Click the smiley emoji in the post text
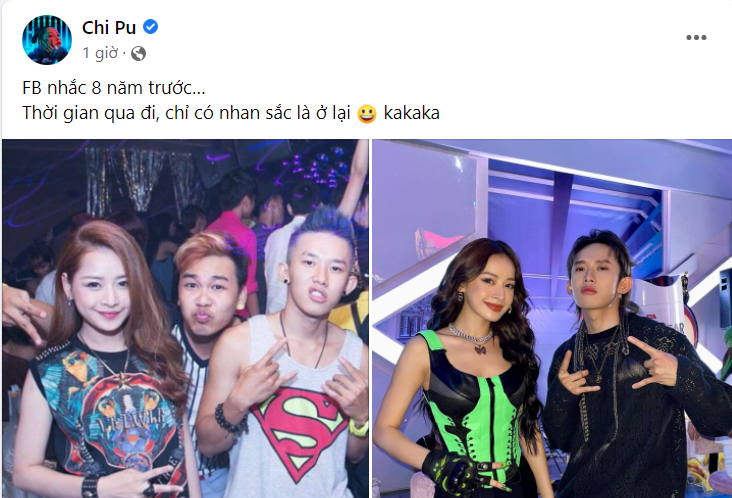This screenshot has width=732, height=498. click(366, 113)
